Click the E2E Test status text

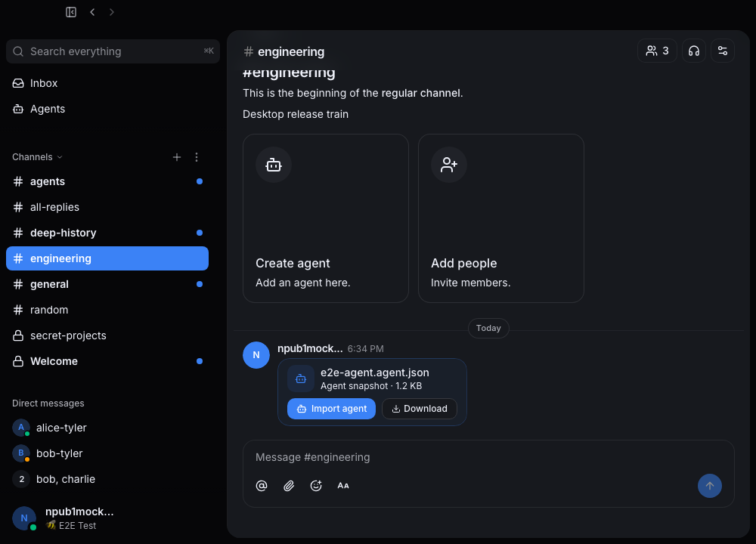pyautogui.click(x=77, y=526)
